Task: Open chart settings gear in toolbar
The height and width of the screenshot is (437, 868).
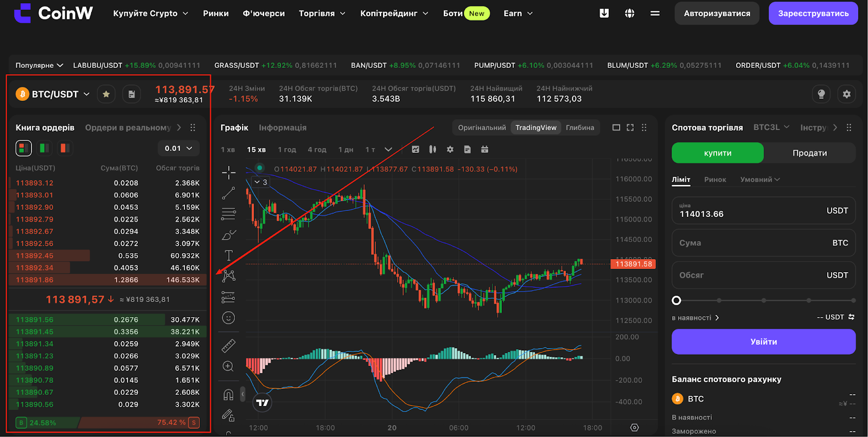Action: [x=450, y=149]
